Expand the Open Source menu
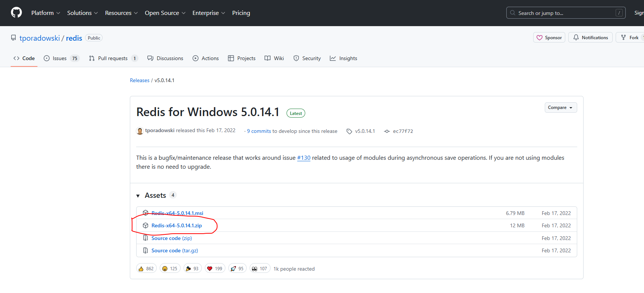Screen dimensions: 644x293 click(x=165, y=13)
